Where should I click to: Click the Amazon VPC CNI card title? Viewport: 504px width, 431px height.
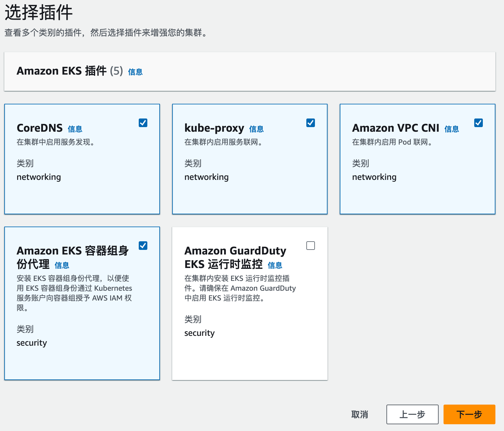click(x=396, y=128)
